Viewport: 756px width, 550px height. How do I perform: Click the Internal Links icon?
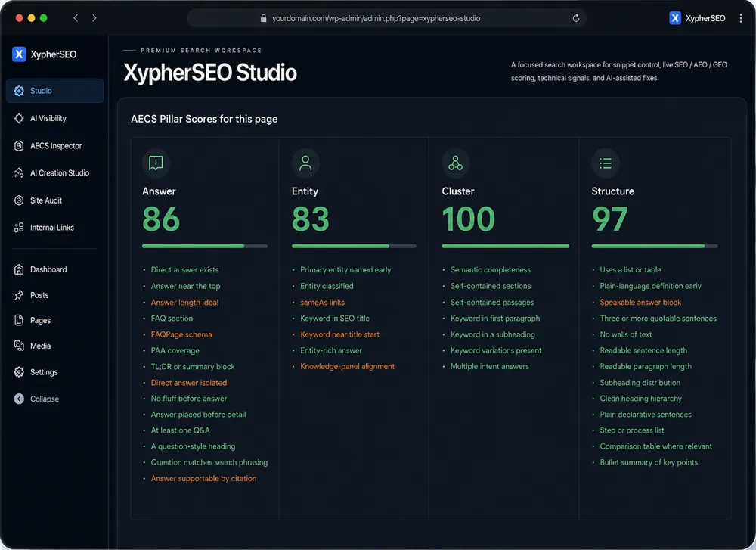(x=19, y=228)
